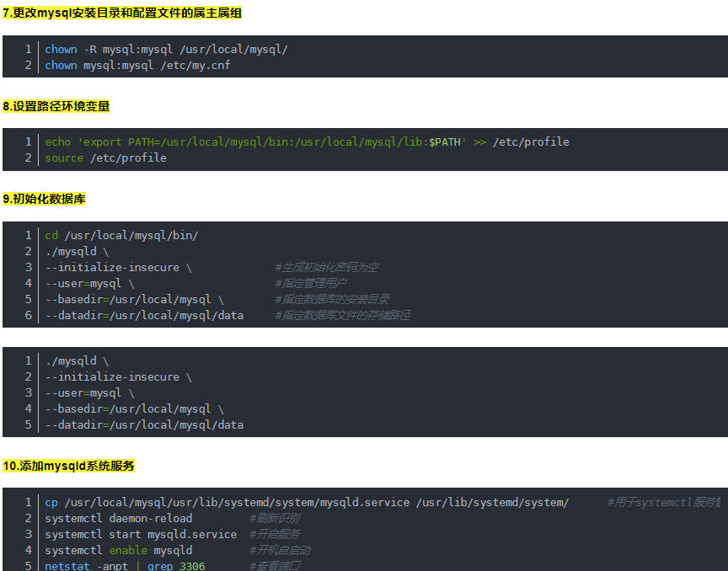Click the cp mysqld.service command line

coord(307,502)
